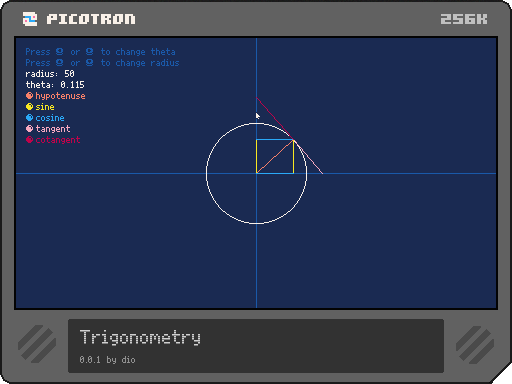Select the orange hypotenuse legend dot

click(29, 96)
